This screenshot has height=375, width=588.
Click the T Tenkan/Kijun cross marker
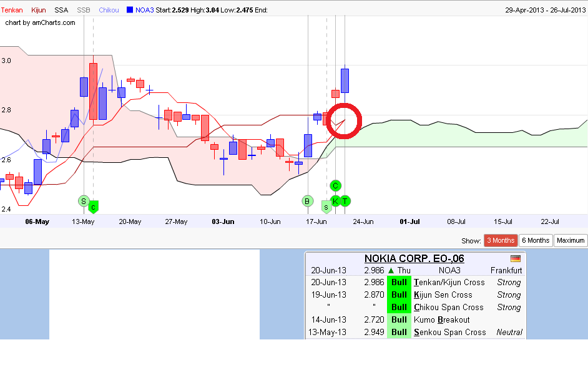click(x=345, y=201)
